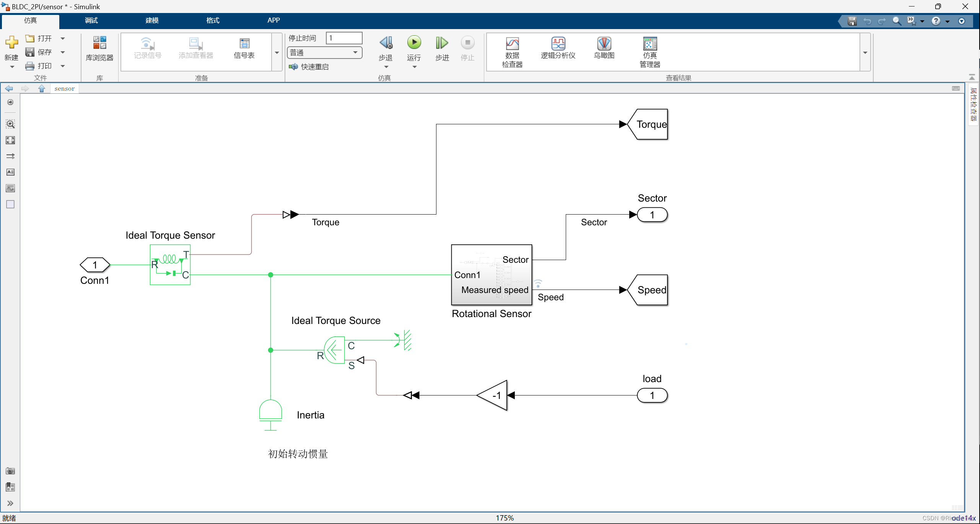Toggle the sample time display icon
Viewport: 980px width, 524px height.
(10, 156)
